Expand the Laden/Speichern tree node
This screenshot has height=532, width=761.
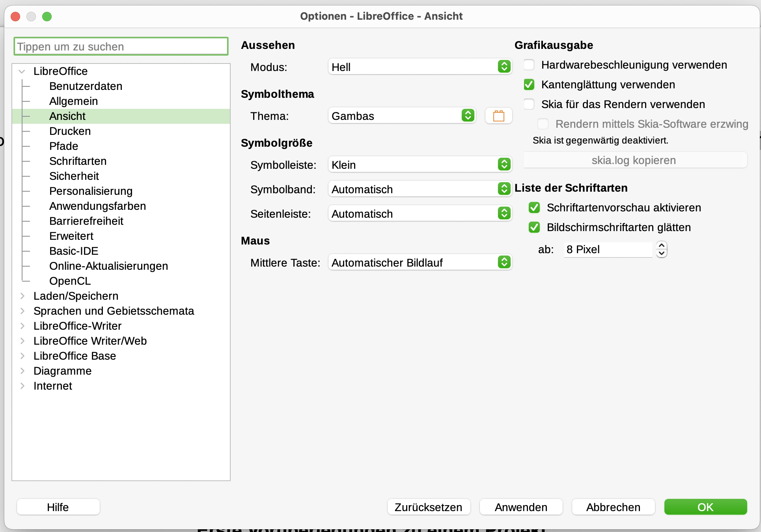point(22,296)
